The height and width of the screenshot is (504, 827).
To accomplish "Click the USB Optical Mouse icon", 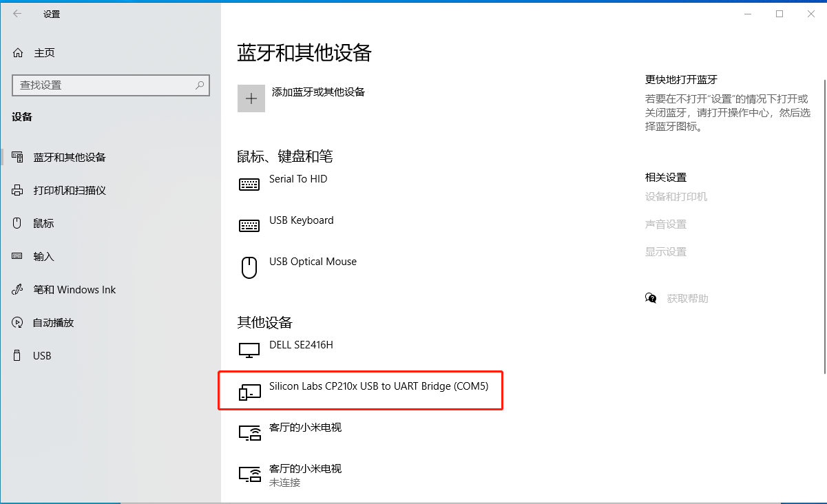I will point(249,267).
